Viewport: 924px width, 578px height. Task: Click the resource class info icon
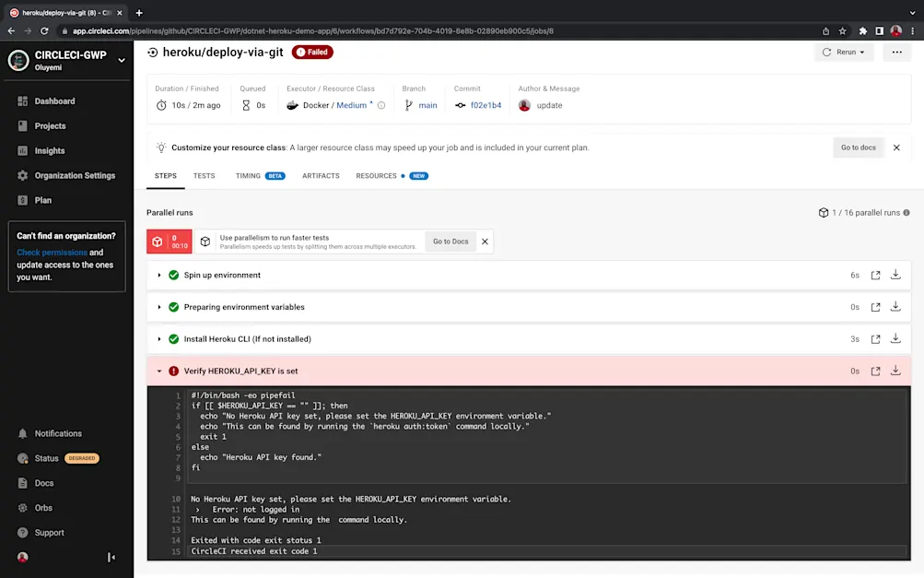[x=381, y=105]
